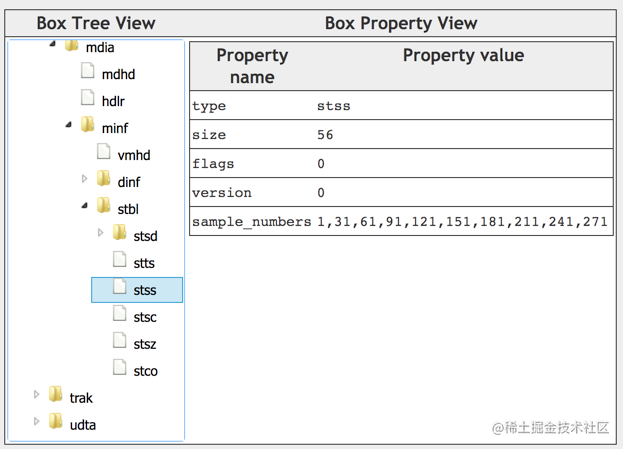Select the minf label in the tree
Viewport: 623px width, 449px height.
[115, 128]
